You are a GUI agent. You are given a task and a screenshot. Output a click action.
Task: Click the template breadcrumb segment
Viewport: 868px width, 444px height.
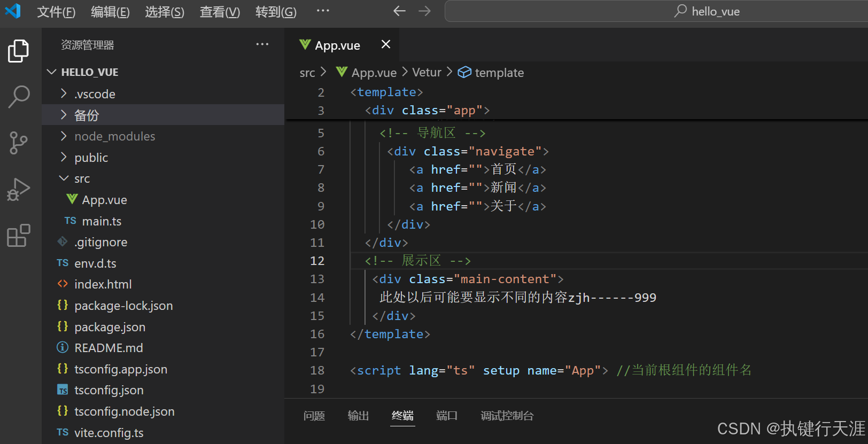[499, 73]
